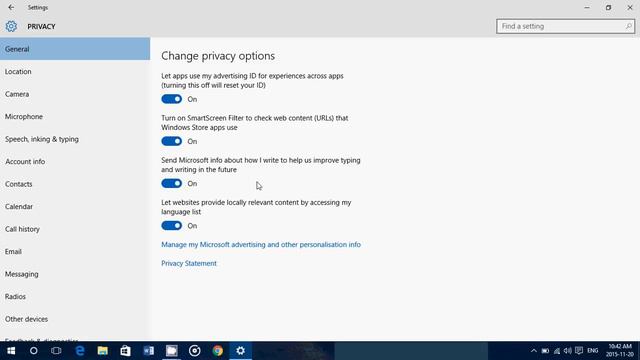The image size is (640, 360).
Task: Open File Explorer from taskbar
Action: click(x=102, y=351)
